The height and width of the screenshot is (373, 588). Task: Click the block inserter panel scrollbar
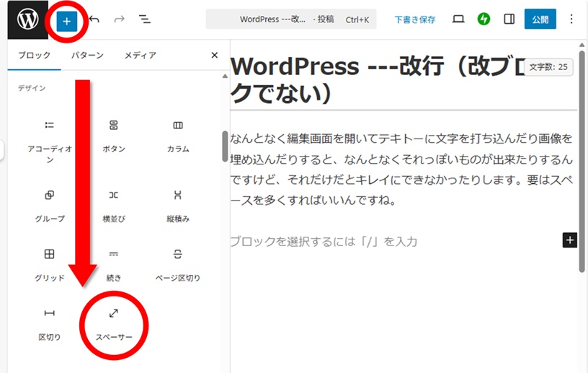225,146
